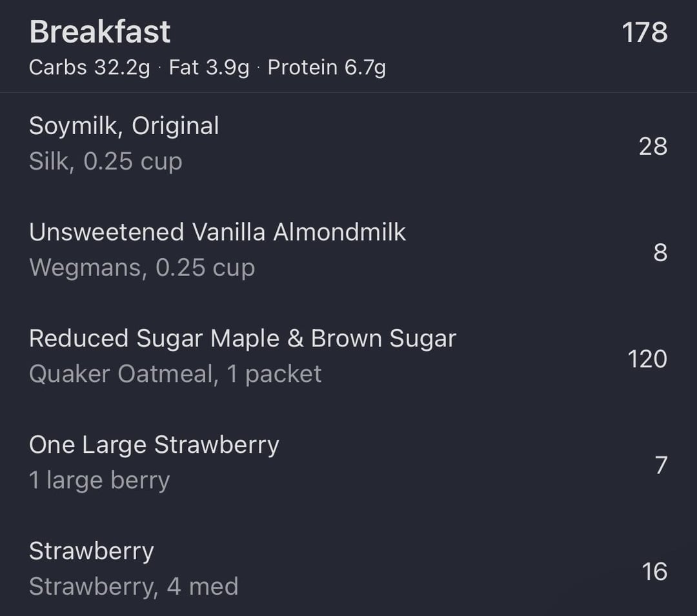697x616 pixels.
Task: Select the 16 calorie value for Strawberry
Action: tap(654, 571)
